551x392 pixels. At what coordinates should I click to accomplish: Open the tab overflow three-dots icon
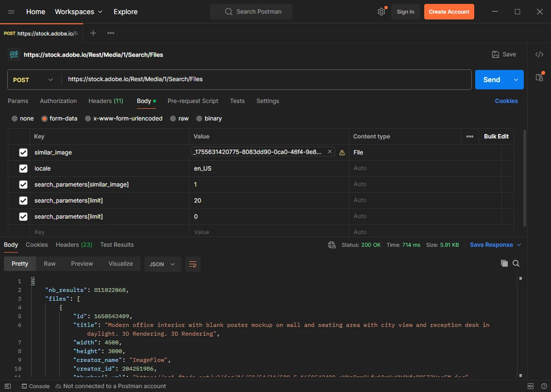111,33
